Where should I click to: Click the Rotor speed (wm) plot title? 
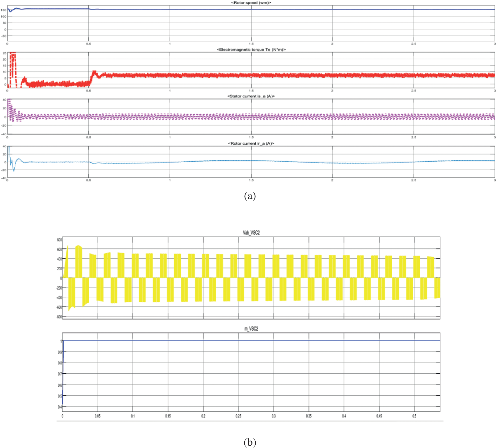(x=251, y=3)
